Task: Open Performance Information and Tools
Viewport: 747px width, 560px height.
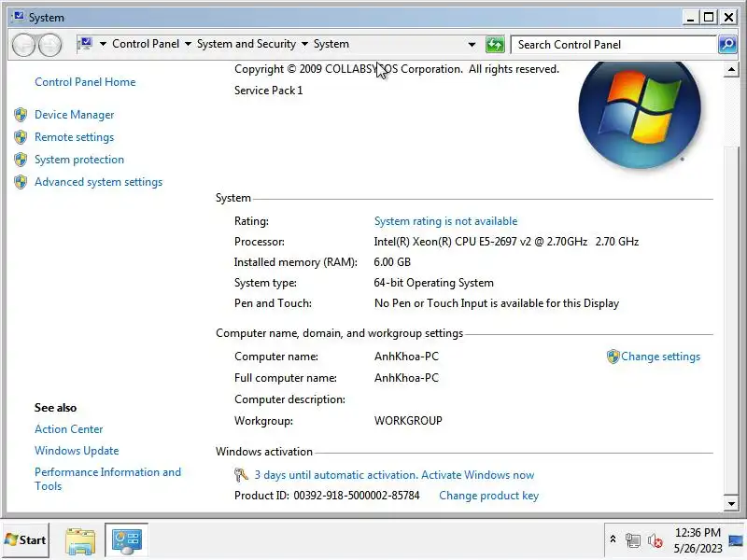Action: (107, 479)
